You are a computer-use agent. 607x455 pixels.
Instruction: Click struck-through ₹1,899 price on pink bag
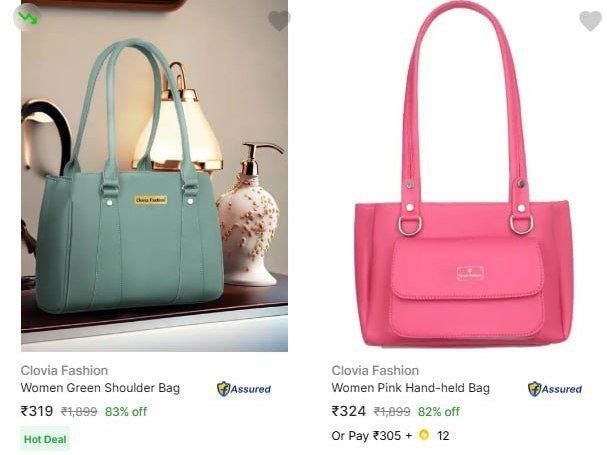(392, 411)
